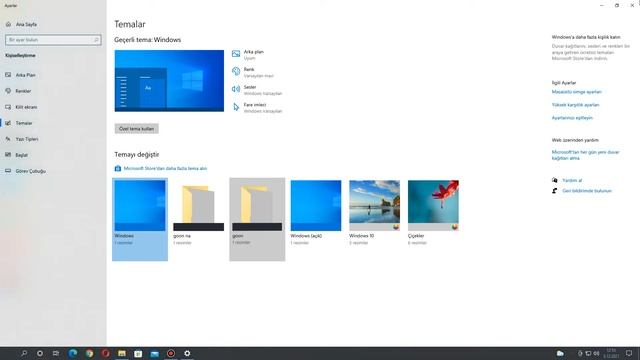Open Cortana circle on taskbar

pyautogui.click(x=40, y=353)
